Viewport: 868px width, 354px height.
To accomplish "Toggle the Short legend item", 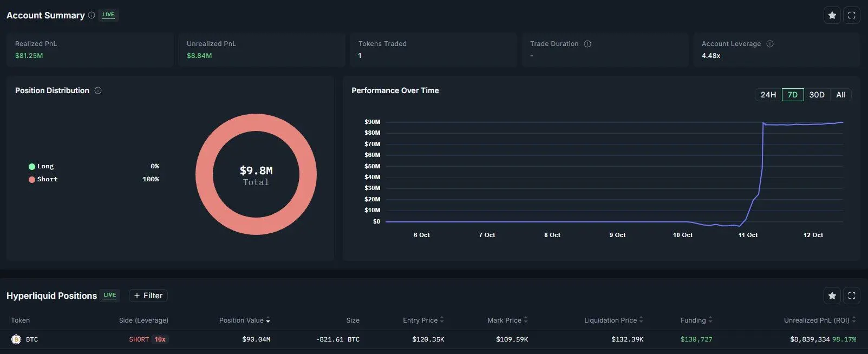I will coord(43,179).
